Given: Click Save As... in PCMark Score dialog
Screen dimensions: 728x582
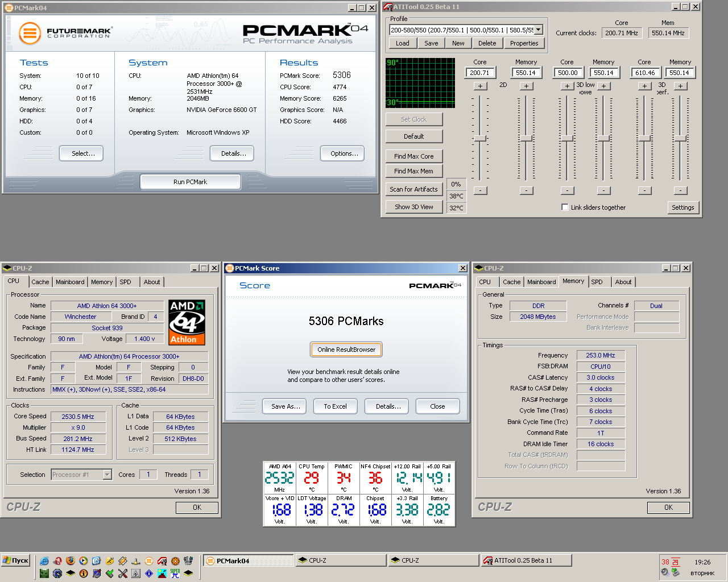Looking at the screenshot, I should 286,406.
